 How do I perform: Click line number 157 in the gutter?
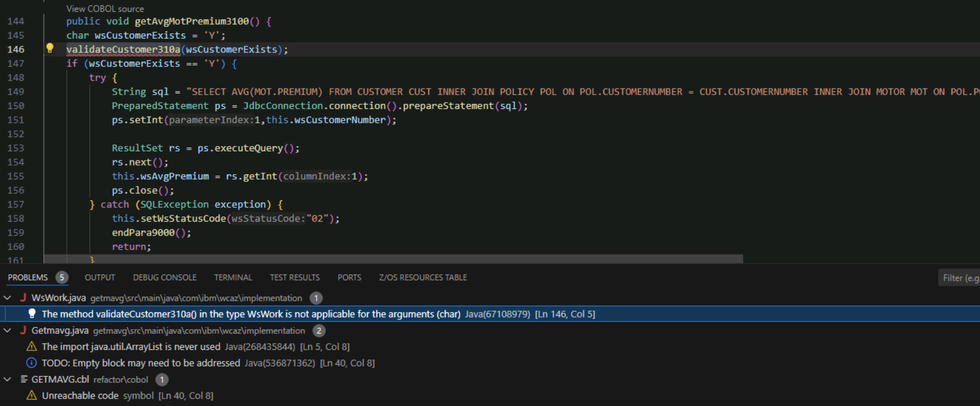coord(16,204)
